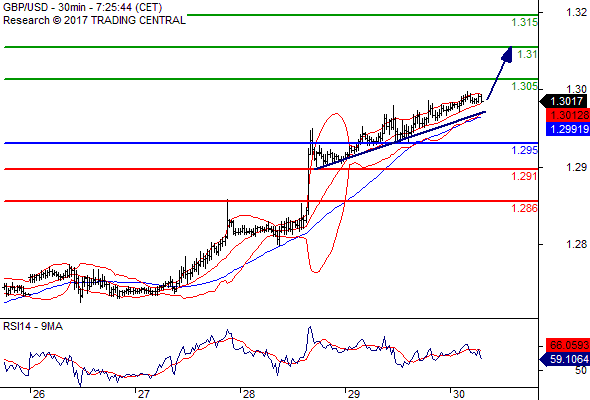Click the 1.28 price axis label
Screen dimensions: 590x400
[x=576, y=244]
